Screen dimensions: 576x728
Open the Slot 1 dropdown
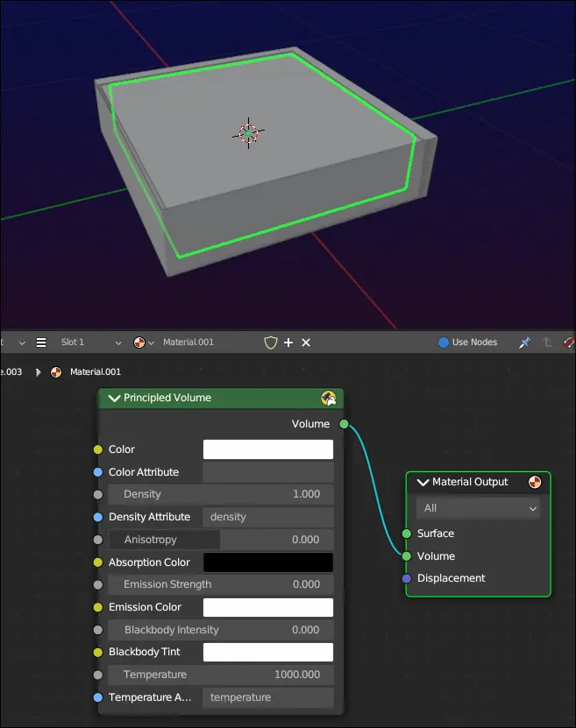click(x=90, y=343)
